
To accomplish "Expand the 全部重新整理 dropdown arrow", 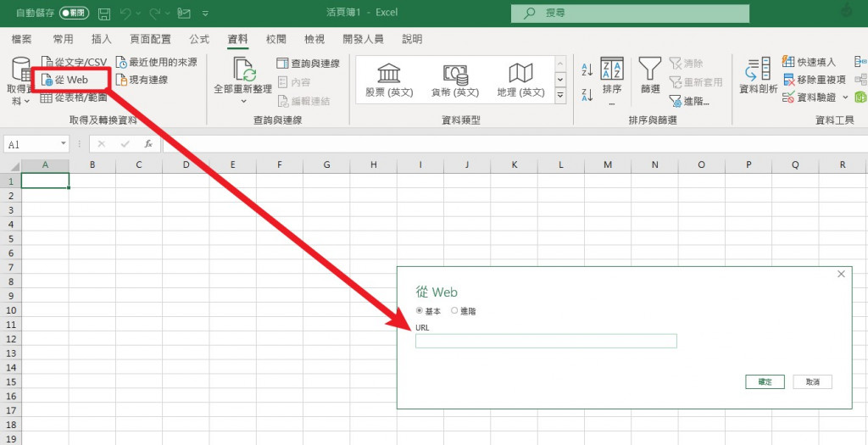I will [243, 101].
